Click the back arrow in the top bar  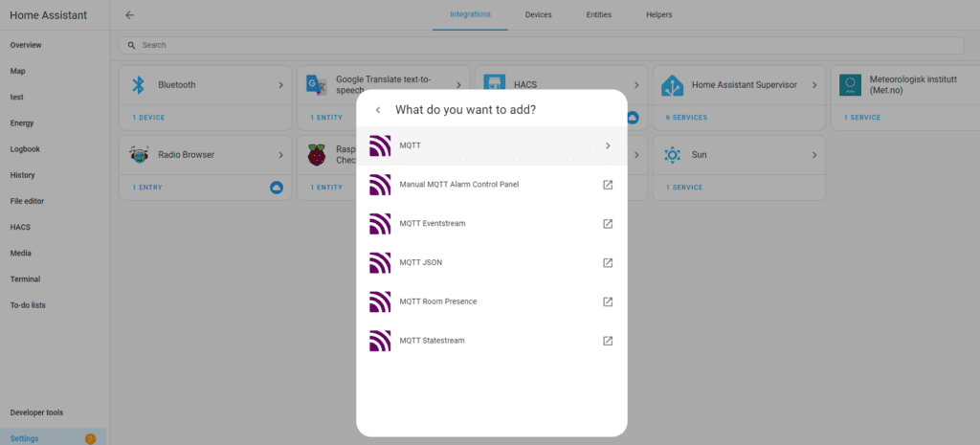(x=129, y=15)
